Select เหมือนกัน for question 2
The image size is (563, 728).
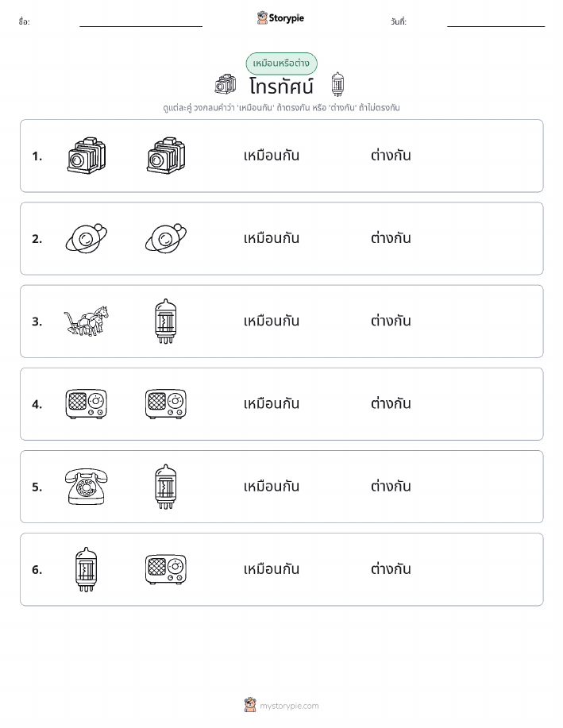pos(272,238)
